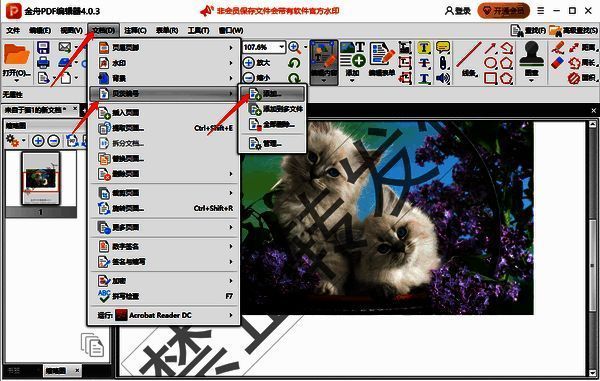
Task: Choose 管理 manage in submenu
Action: [x=272, y=143]
